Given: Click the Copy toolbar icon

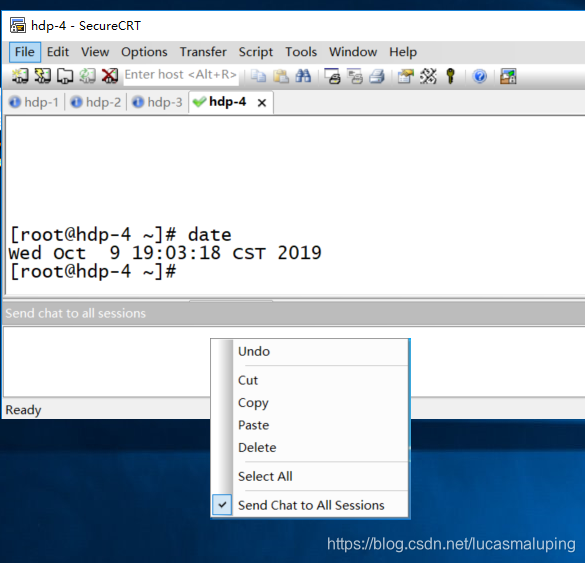Looking at the screenshot, I should (x=258, y=76).
